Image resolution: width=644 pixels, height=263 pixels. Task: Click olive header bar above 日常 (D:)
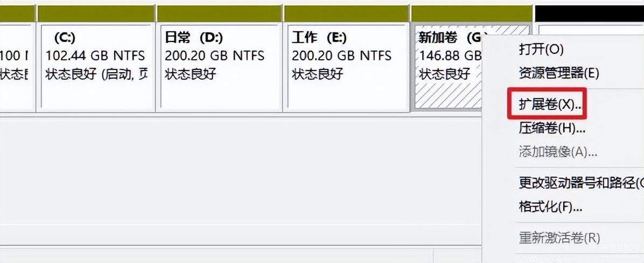tap(219, 13)
